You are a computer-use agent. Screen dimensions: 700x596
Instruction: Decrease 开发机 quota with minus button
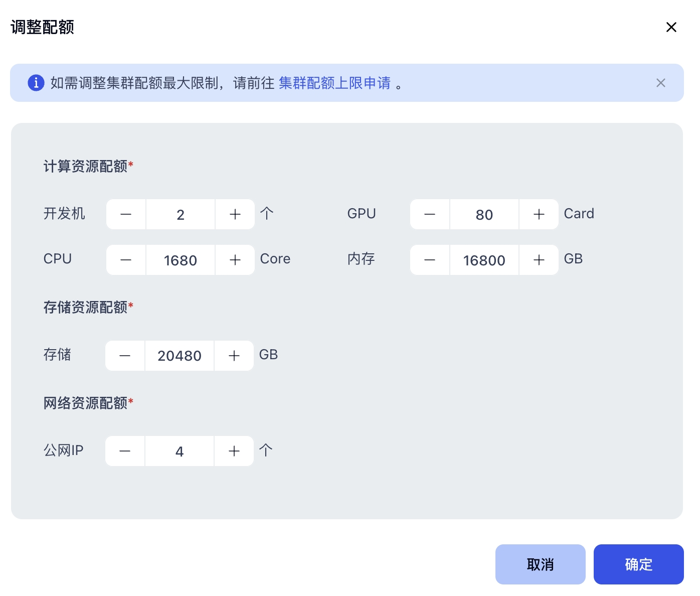point(126,214)
